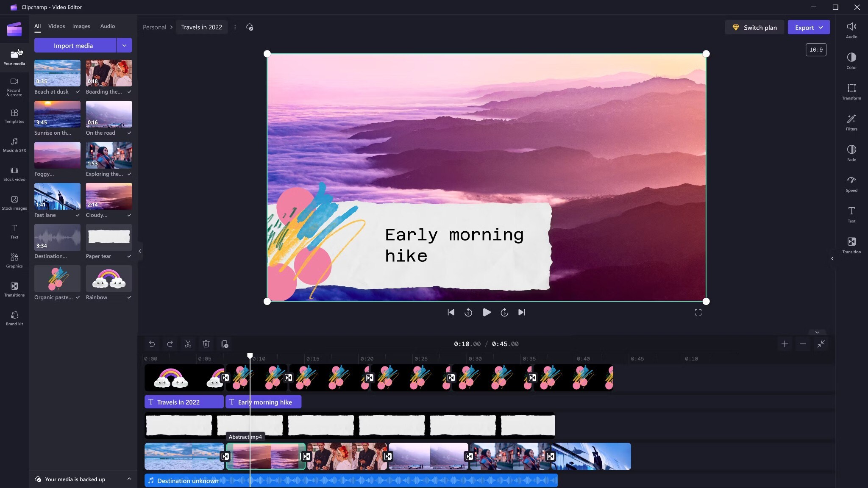Select the Music and SFX panel
This screenshot has width=868, height=488.
pyautogui.click(x=14, y=145)
